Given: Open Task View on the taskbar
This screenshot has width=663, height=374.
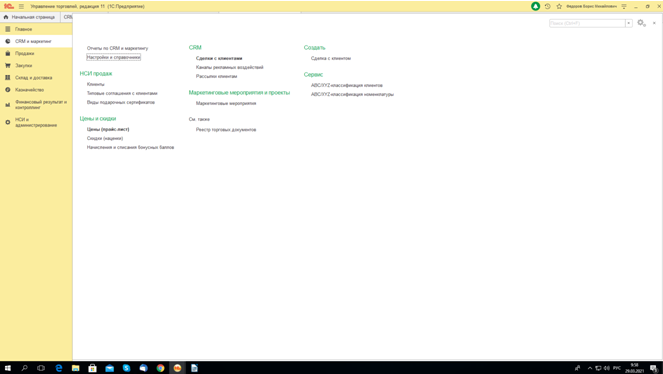Looking at the screenshot, I should point(41,368).
